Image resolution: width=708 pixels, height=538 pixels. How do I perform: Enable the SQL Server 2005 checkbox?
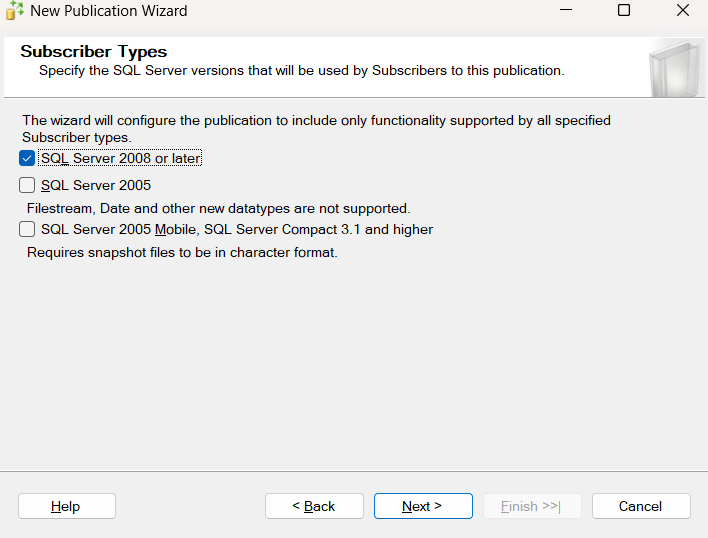27,185
